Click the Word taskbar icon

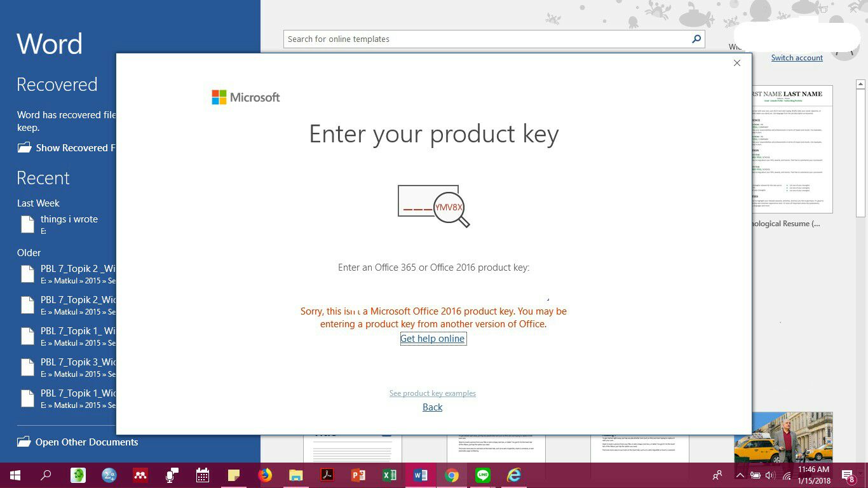[421, 475]
